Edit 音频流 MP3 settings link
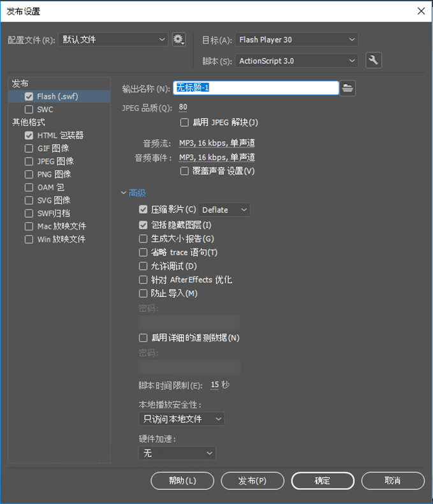The image size is (433, 504). tap(217, 143)
